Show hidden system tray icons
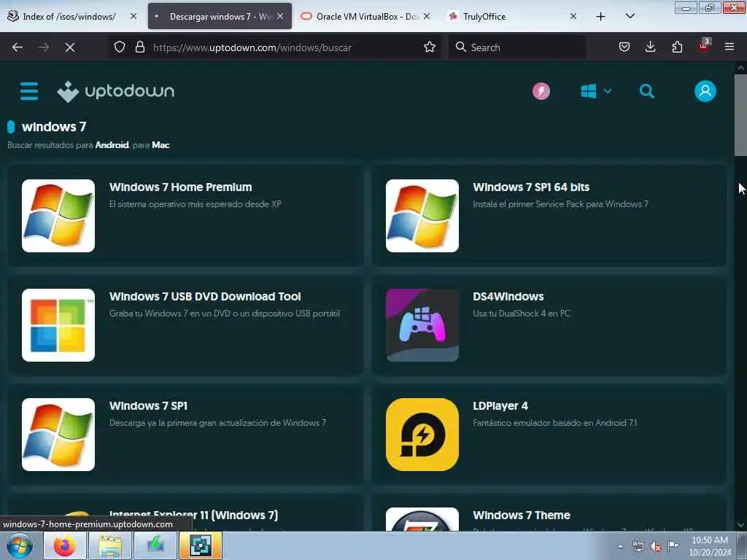The width and height of the screenshot is (747, 560). tap(620, 546)
